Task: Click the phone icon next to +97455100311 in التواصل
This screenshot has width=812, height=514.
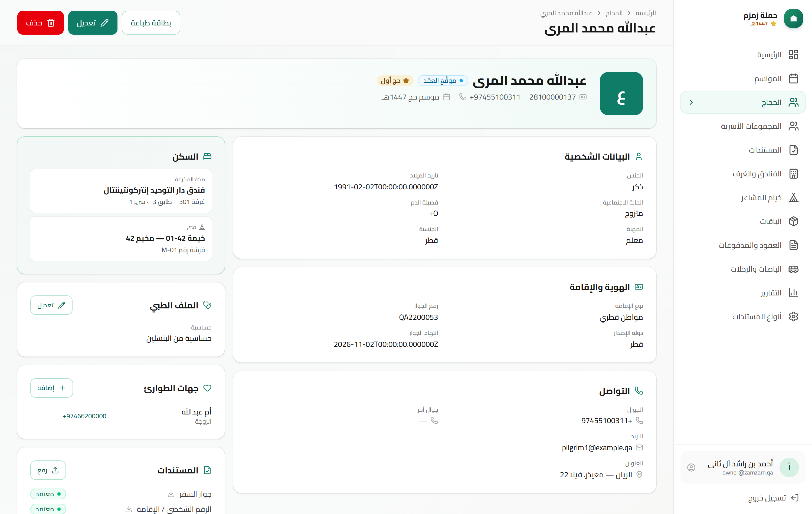Action: [x=639, y=420]
